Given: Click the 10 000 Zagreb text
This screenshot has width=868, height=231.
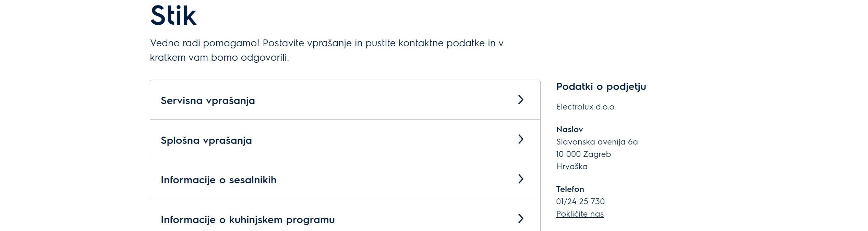Looking at the screenshot, I should 583,154.
